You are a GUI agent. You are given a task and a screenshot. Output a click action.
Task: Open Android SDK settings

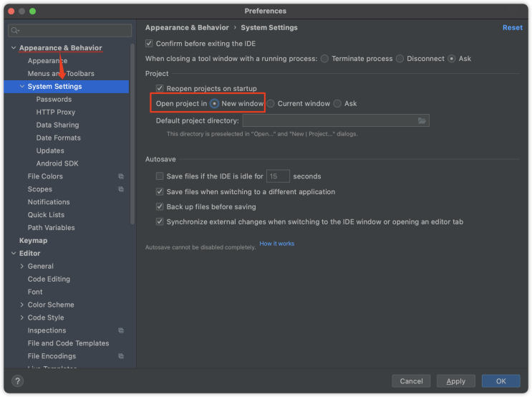click(57, 163)
